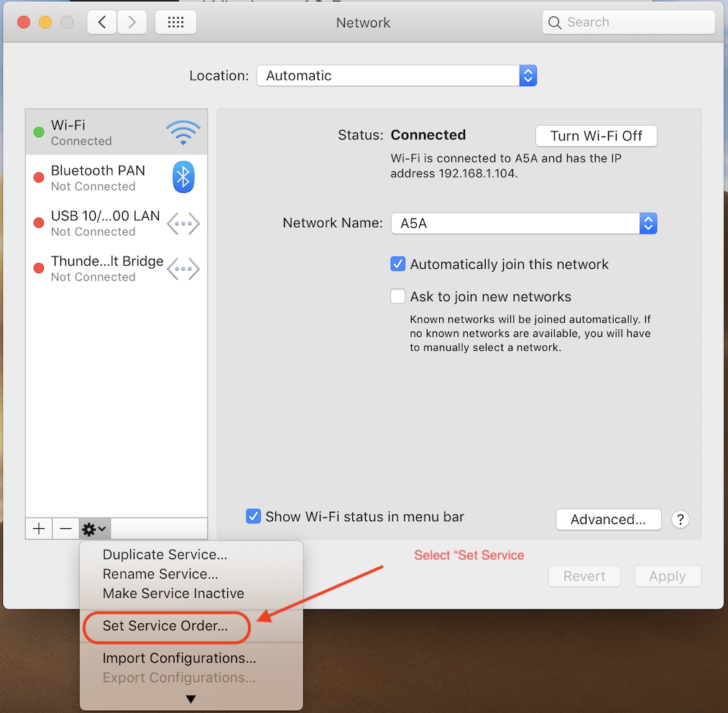Click into the Search field
The height and width of the screenshot is (713, 728).
pyautogui.click(x=628, y=22)
